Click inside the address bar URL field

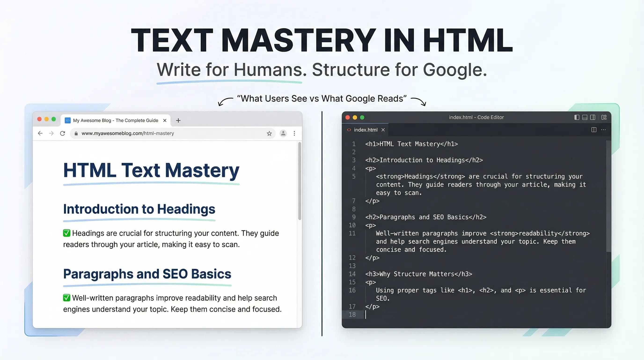128,133
